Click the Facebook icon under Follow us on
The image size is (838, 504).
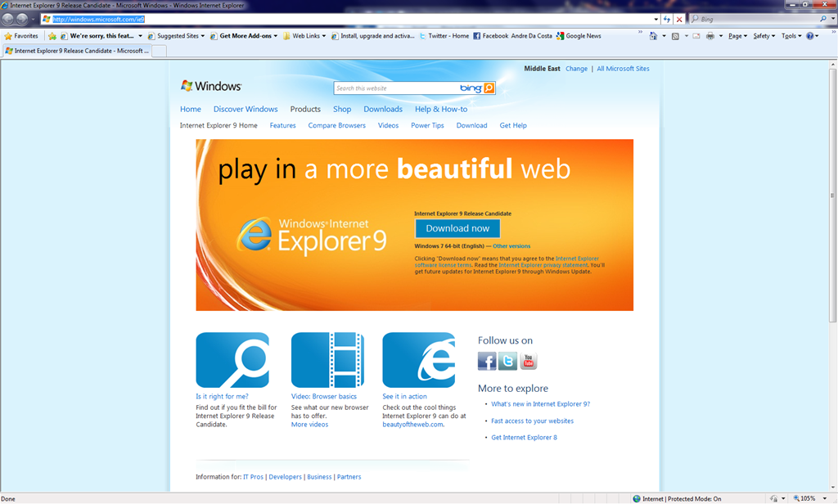pos(487,362)
